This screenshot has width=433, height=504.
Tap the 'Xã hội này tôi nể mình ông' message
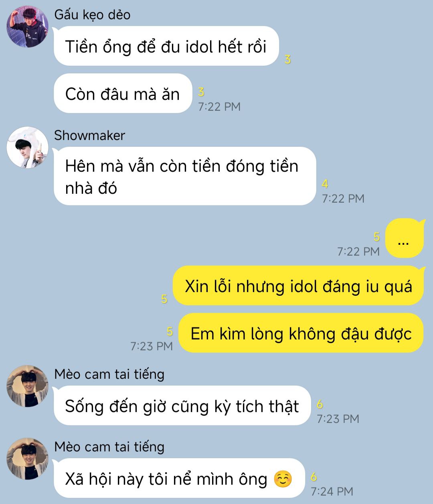[179, 478]
